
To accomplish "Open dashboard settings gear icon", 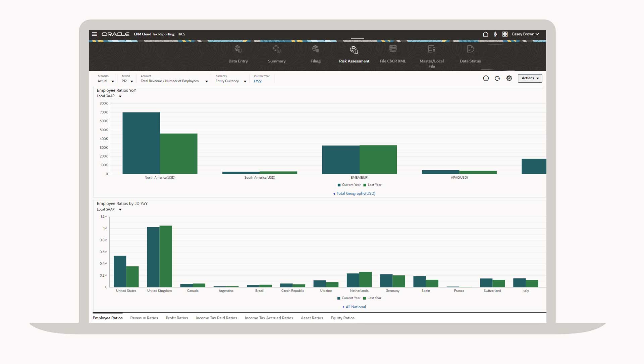I will pos(509,78).
